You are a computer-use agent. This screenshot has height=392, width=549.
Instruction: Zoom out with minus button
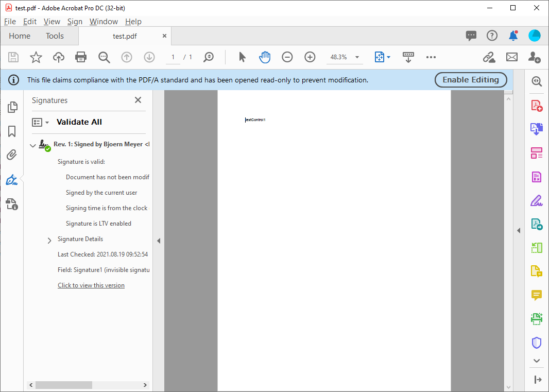point(287,57)
